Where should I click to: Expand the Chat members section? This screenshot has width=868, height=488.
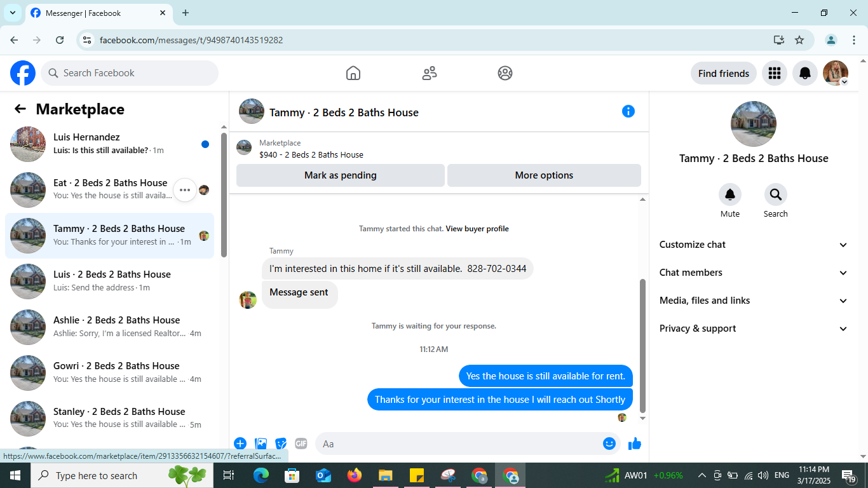click(754, 273)
